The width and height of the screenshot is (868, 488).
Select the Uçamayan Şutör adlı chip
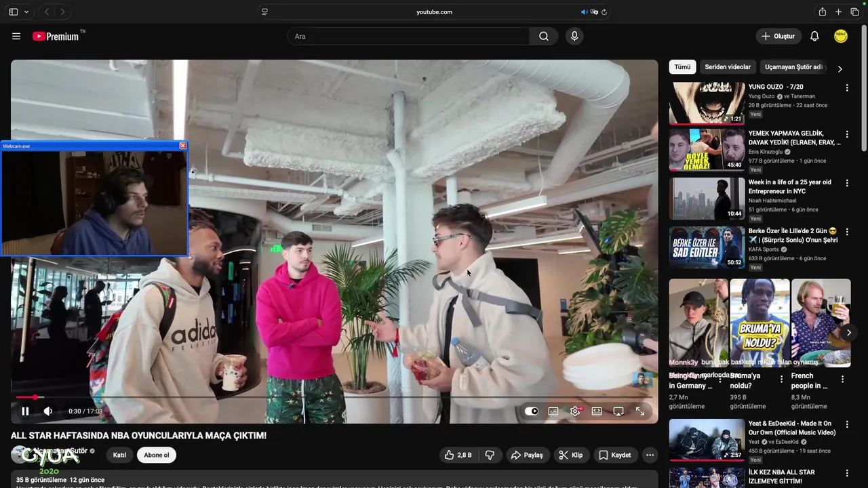tap(794, 67)
